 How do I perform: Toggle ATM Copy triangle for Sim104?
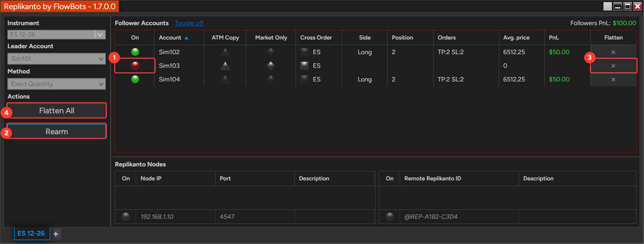pyautogui.click(x=225, y=79)
